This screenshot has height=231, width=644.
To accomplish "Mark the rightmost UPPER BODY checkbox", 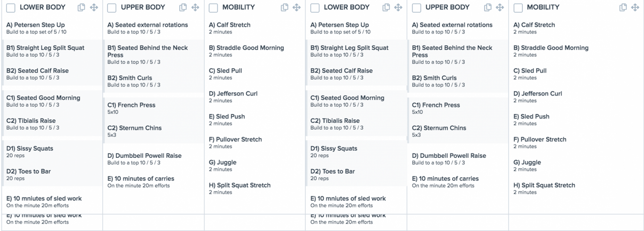I will (x=416, y=8).
